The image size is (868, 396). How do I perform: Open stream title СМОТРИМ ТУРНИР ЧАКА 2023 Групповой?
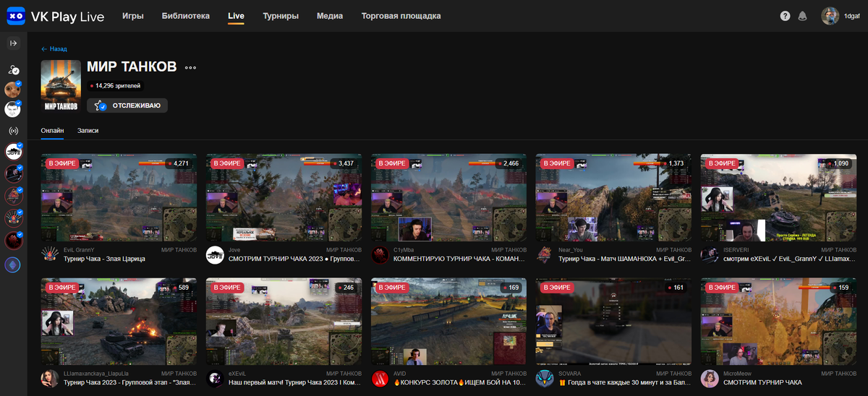(x=295, y=259)
